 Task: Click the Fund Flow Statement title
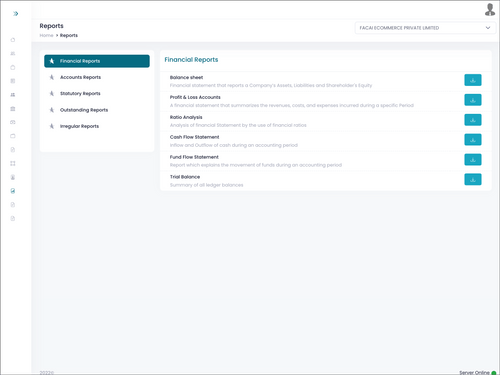coord(194,157)
